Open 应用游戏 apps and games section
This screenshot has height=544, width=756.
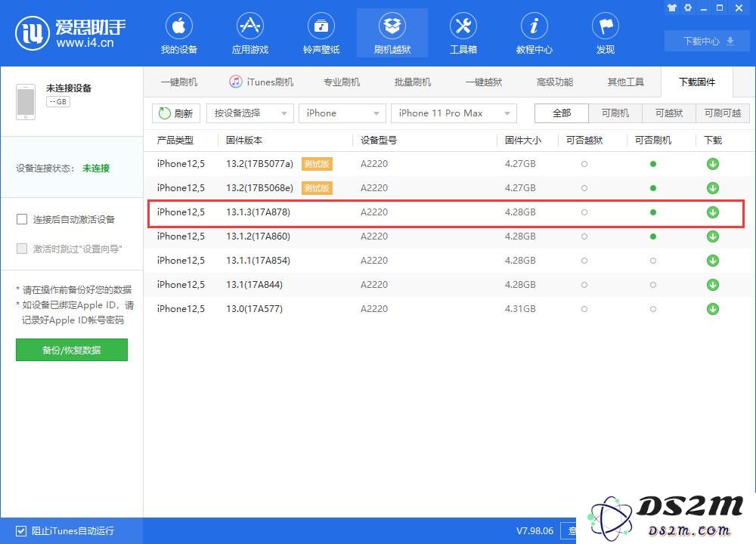(249, 34)
